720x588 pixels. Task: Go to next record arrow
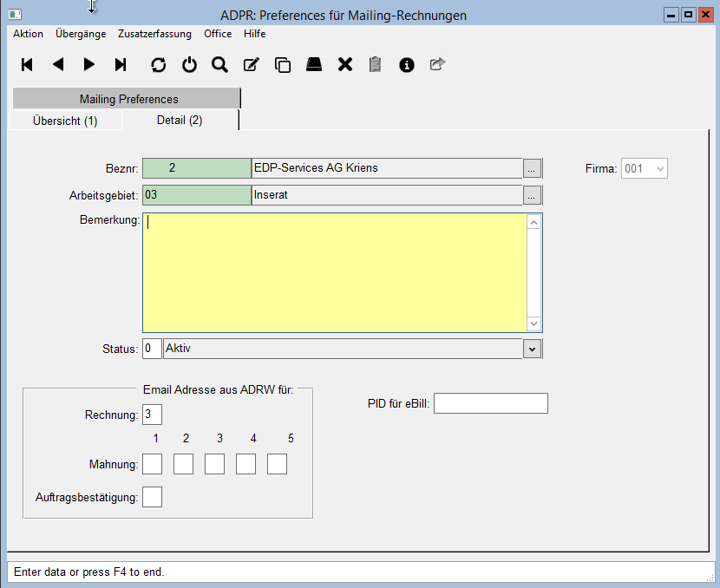click(x=88, y=64)
